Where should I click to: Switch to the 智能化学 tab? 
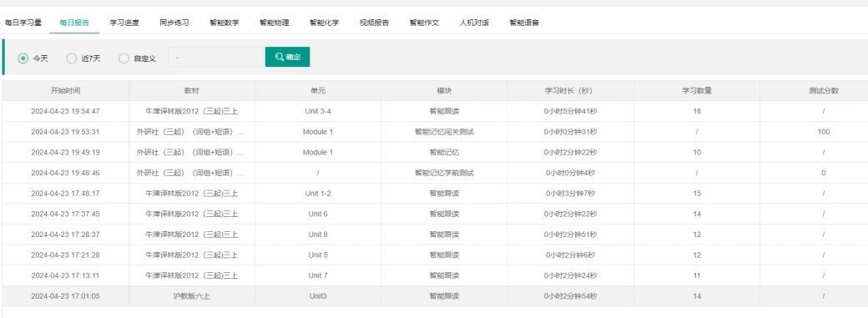click(325, 23)
